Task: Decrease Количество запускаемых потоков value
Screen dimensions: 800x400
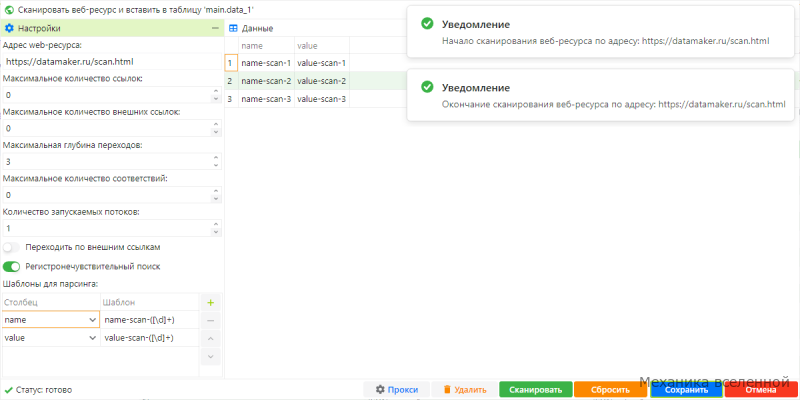Action: pyautogui.click(x=215, y=232)
